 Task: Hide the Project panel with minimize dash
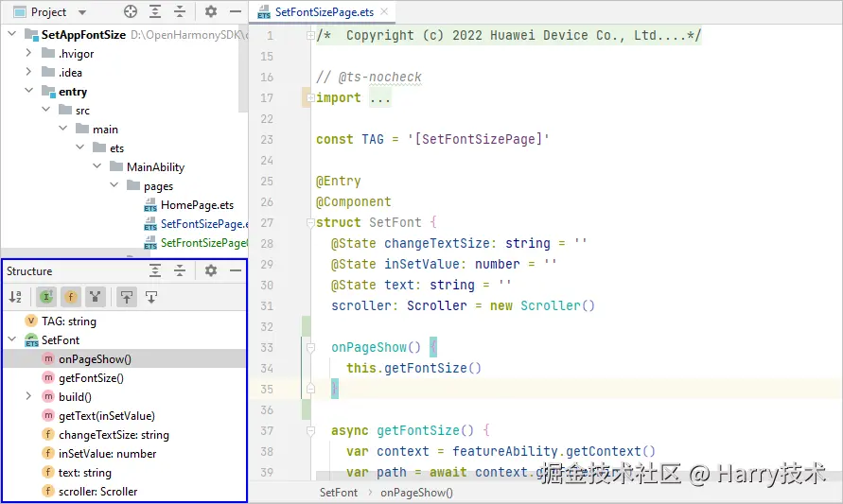tap(236, 12)
